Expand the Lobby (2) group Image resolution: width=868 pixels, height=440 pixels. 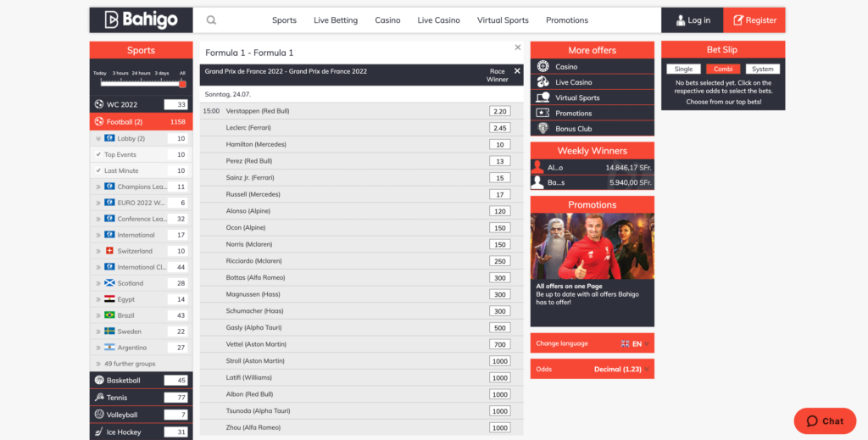(98, 138)
